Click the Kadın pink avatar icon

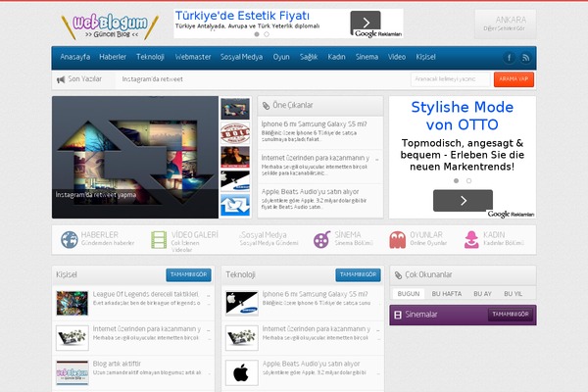tap(471, 240)
